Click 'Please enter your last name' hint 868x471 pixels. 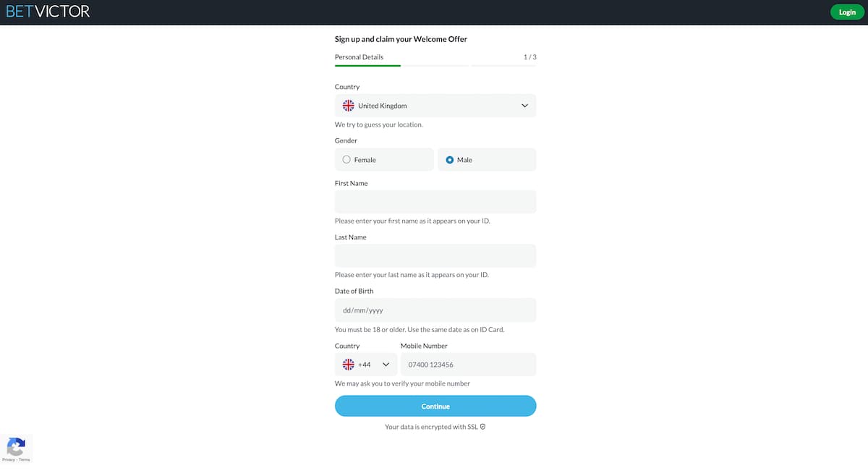(412, 275)
